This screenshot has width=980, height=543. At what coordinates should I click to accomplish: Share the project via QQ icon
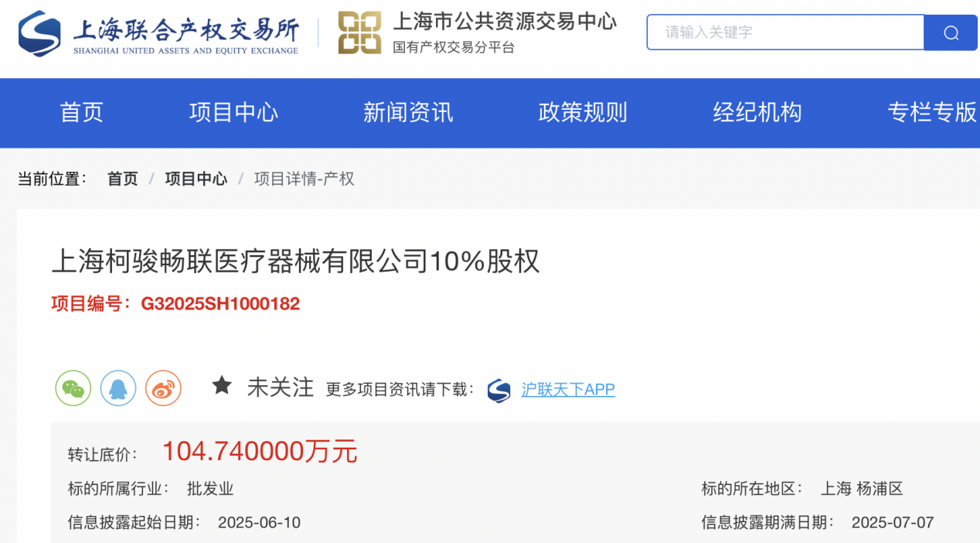(x=118, y=388)
